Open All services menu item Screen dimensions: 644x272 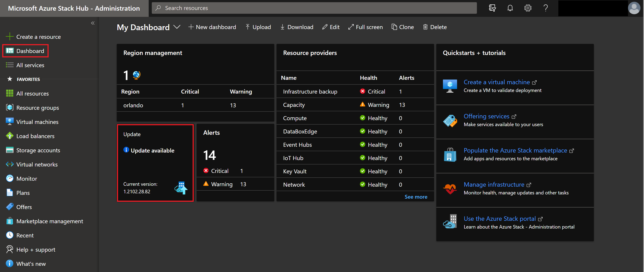point(30,65)
